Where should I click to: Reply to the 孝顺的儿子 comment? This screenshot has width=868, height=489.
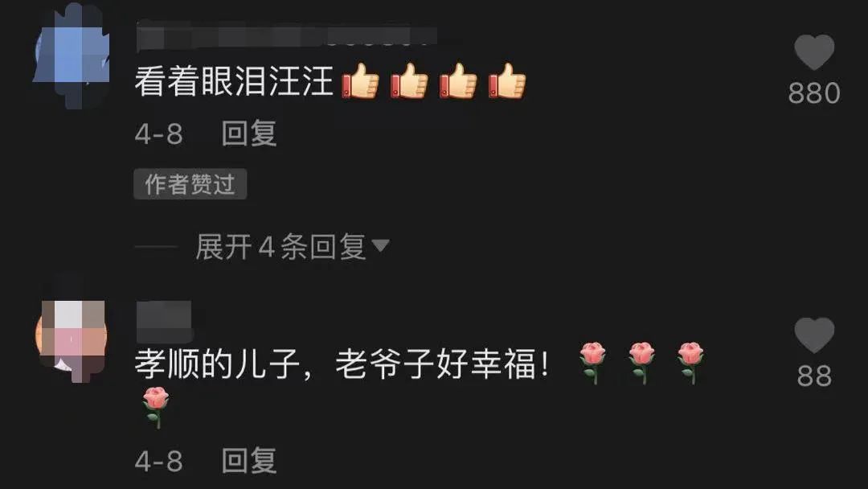249,461
